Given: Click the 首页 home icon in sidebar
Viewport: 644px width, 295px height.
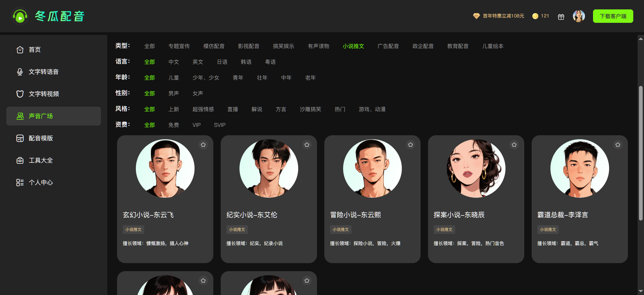Looking at the screenshot, I should [20, 50].
